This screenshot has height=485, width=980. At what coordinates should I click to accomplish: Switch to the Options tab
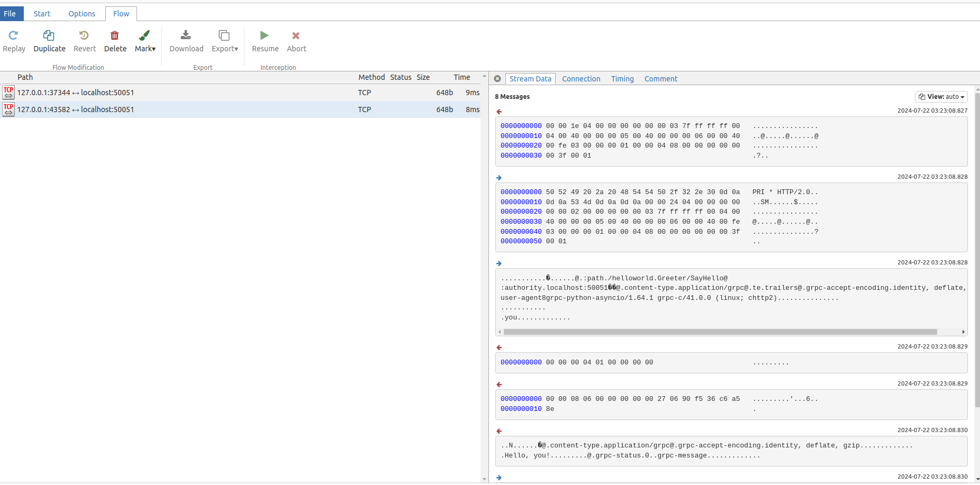click(x=82, y=14)
